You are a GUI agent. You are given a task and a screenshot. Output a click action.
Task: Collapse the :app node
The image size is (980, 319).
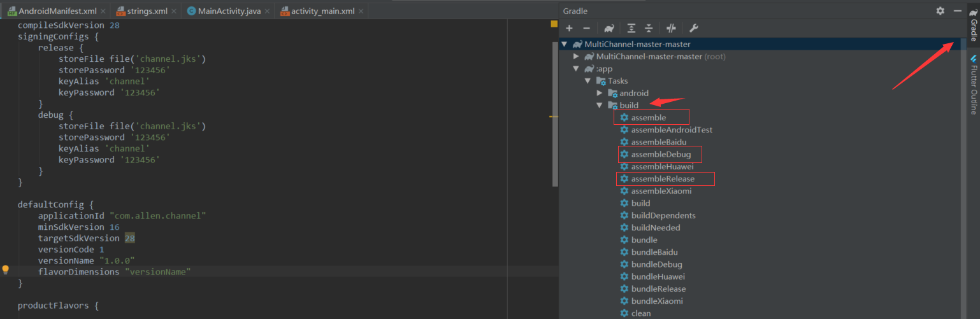[x=576, y=68]
